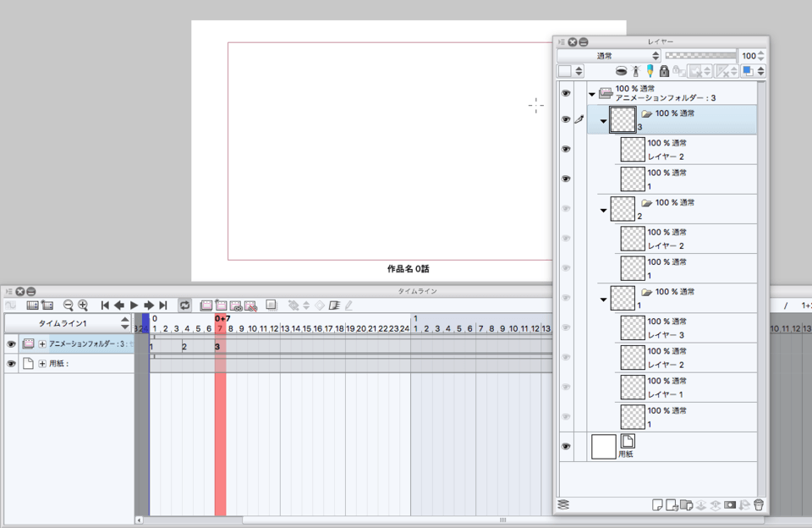Collapse アニメーションフォルダー in layer panel
Viewport: 812px width, 528px height.
(592, 94)
